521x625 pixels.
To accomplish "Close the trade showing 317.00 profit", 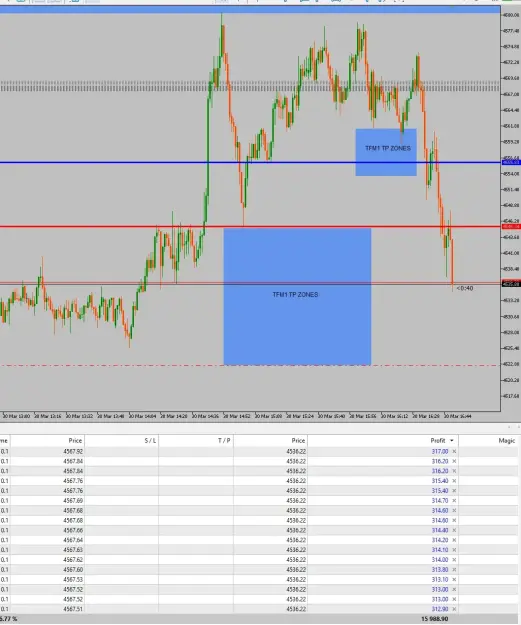I will [454, 452].
